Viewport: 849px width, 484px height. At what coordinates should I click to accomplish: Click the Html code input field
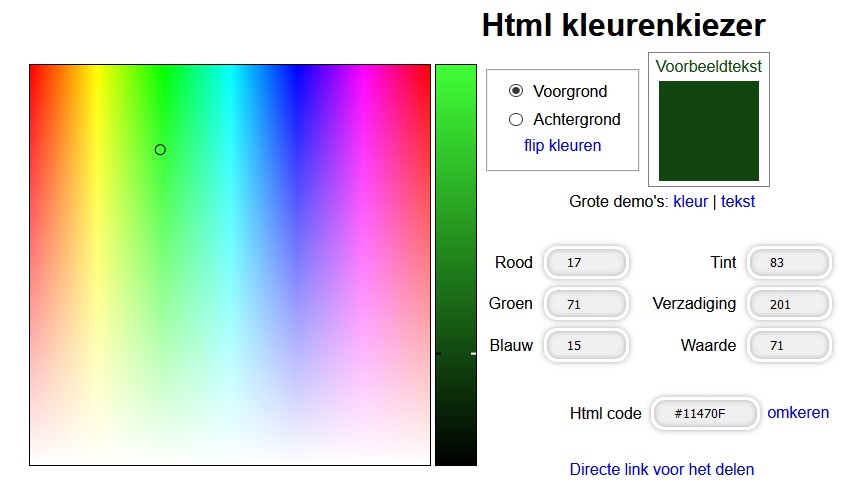pos(703,413)
